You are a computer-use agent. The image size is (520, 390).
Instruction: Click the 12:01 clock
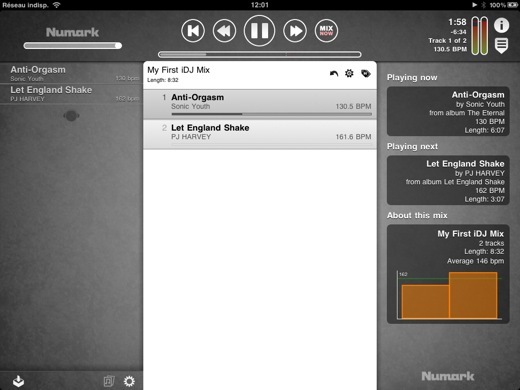(x=260, y=5)
